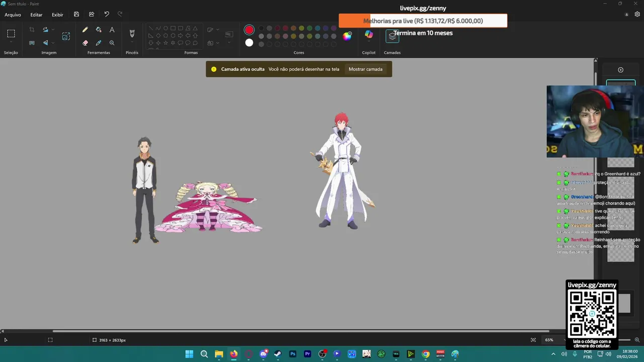Open Google Chrome from the taskbar

click(426, 354)
